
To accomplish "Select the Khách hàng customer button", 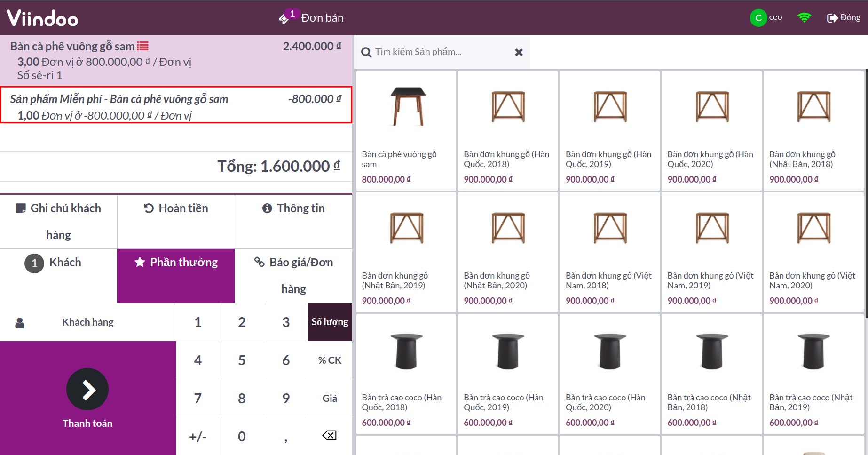I will click(x=88, y=322).
